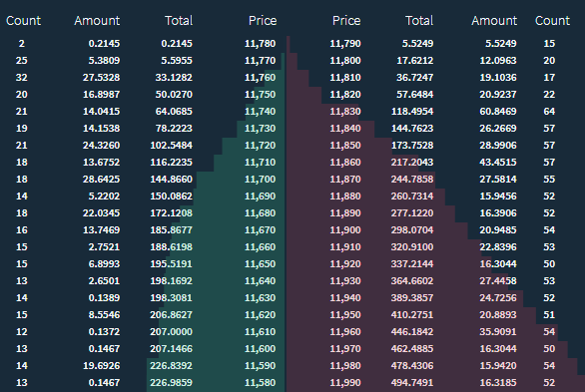
Task: Click the total 144.8660
Action: click(172, 180)
